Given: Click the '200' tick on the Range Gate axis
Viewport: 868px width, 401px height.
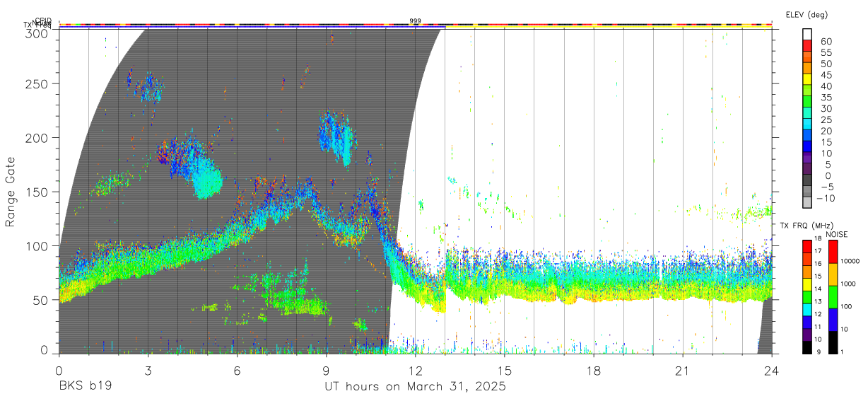Looking at the screenshot, I should coord(37,137).
